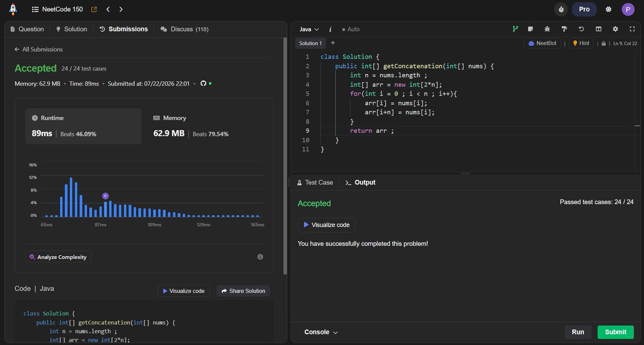Enter fullscreen editor mode
Viewport: 644px width, 345px height.
632,29
